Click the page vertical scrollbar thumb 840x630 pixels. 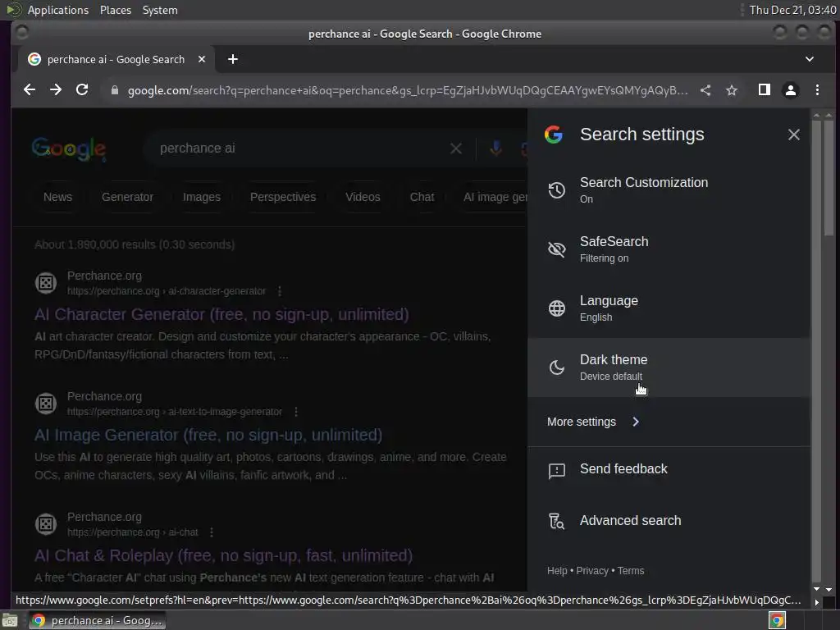click(x=829, y=177)
